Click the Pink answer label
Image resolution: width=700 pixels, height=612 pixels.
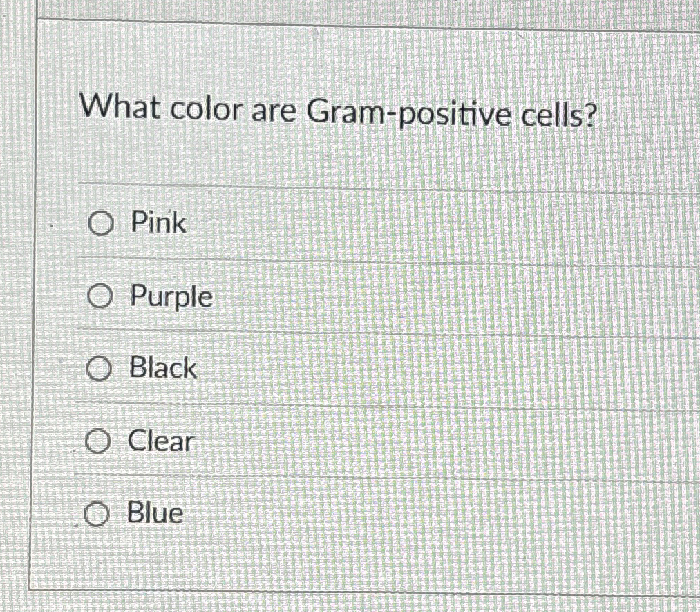click(x=158, y=223)
